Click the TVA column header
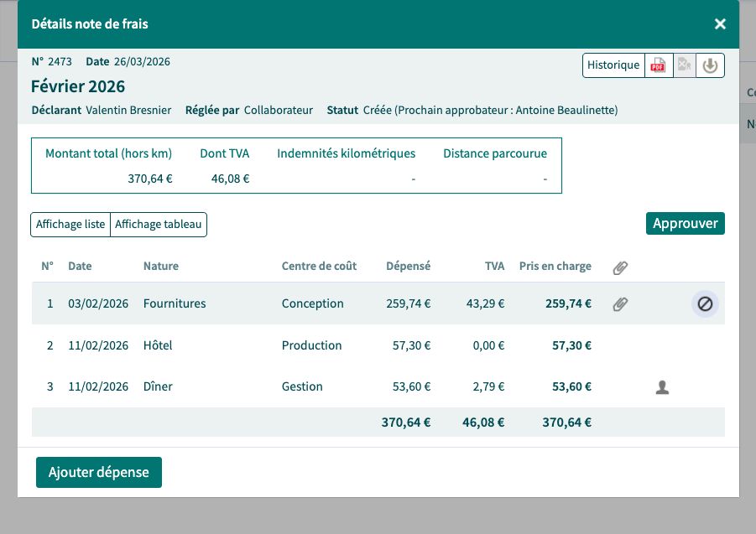 pyautogui.click(x=494, y=266)
